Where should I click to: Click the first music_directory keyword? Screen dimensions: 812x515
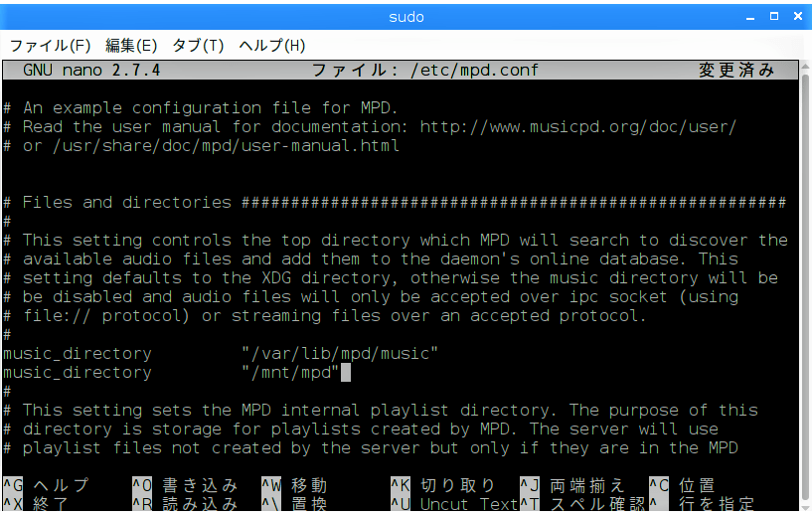pyautogui.click(x=78, y=354)
